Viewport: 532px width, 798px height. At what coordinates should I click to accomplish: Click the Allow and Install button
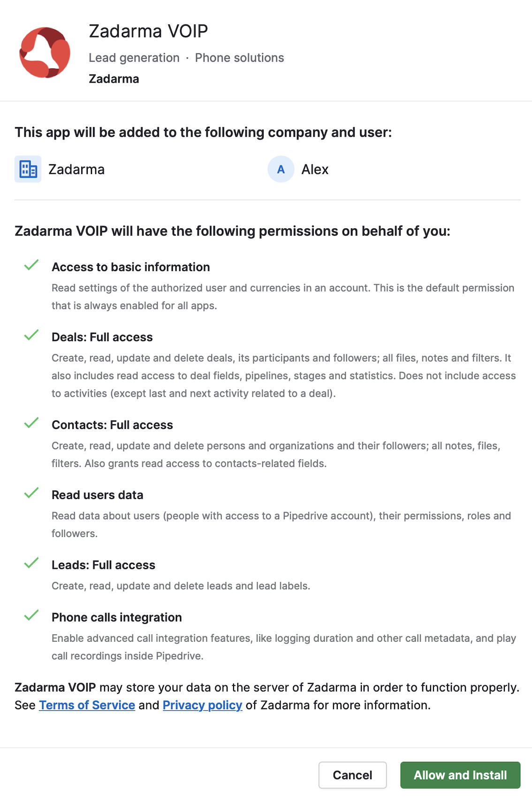point(460,775)
